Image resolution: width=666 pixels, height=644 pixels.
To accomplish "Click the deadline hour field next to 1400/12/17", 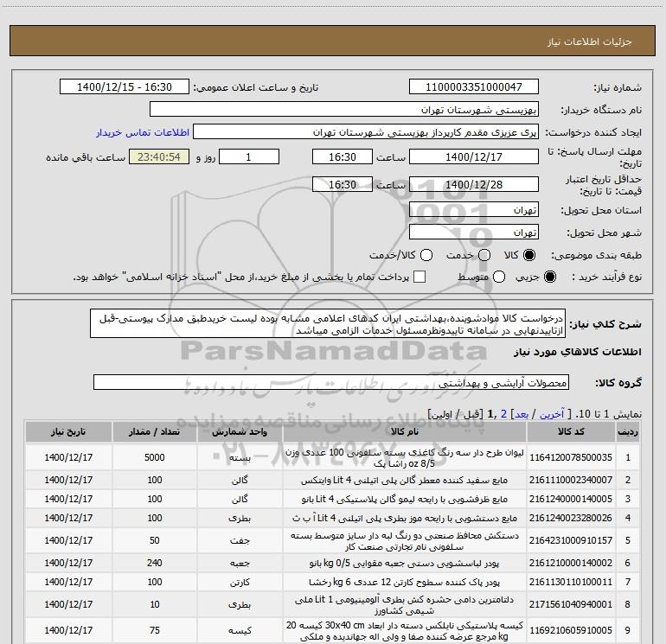I will (343, 156).
